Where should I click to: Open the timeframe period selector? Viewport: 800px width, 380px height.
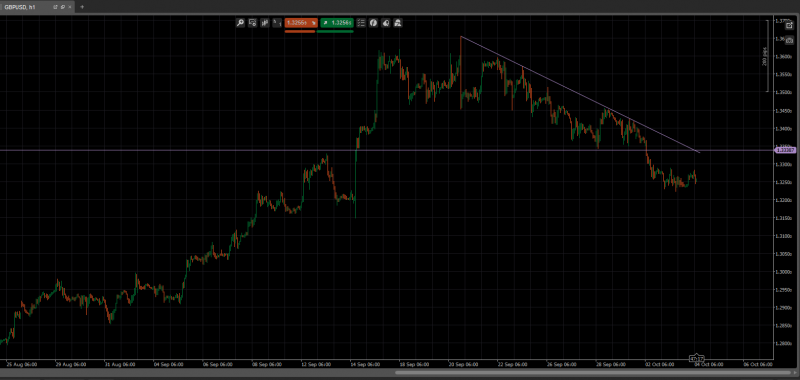tap(277, 23)
